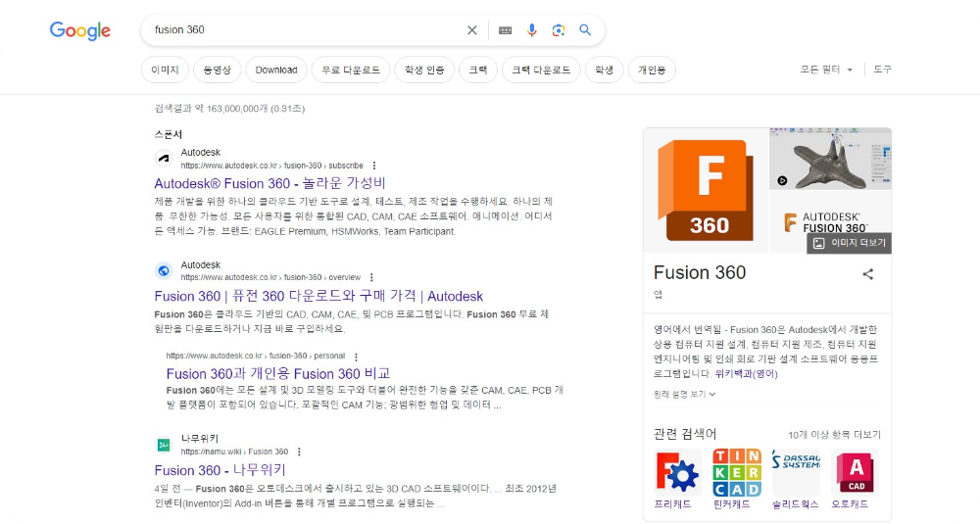The height and width of the screenshot is (524, 980).
Task: Click Autodesk favicon of sponsored result
Action: click(x=164, y=159)
